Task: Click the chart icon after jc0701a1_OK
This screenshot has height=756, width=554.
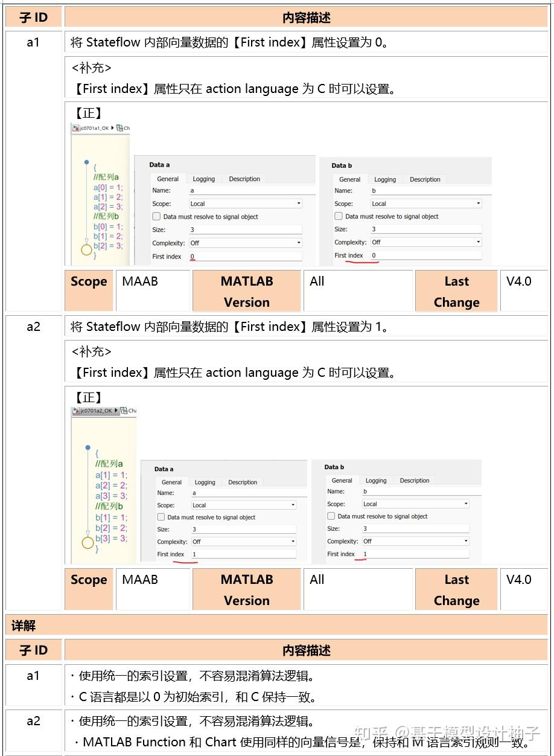Action: pos(119,128)
